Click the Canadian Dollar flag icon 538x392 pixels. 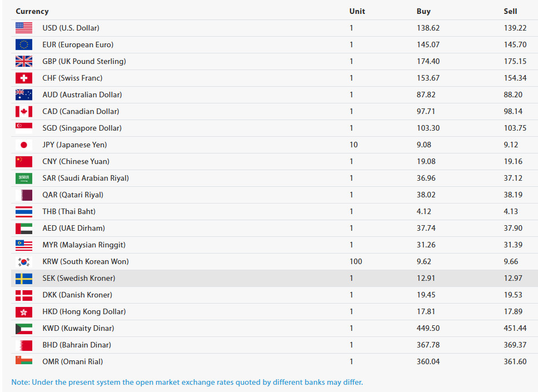tap(24, 111)
